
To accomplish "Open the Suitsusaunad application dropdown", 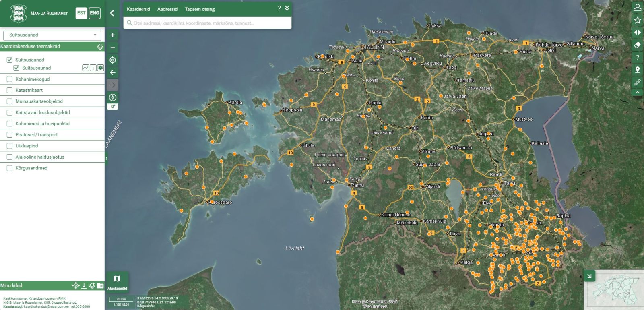I will click(x=52, y=35).
